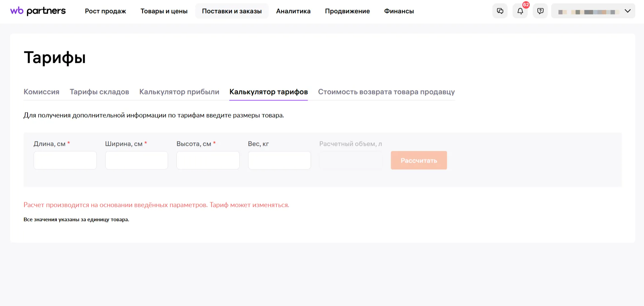
Task: Switch to the Комиссия tab
Action: point(41,92)
